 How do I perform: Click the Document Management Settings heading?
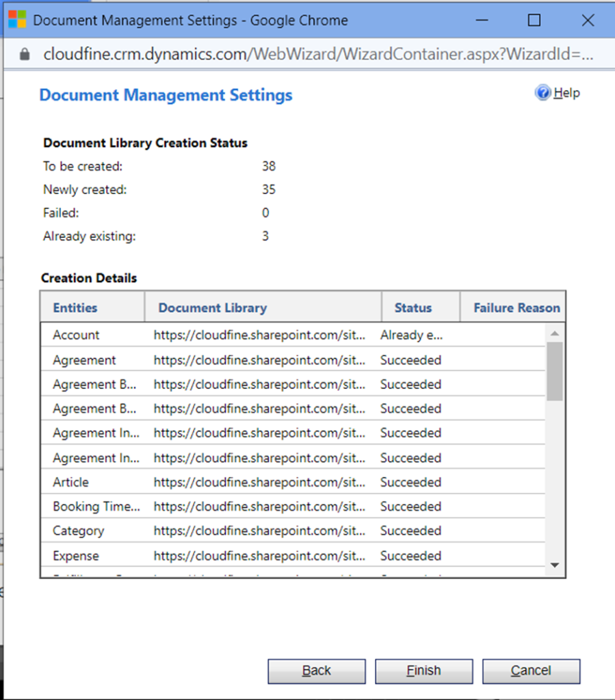[x=166, y=95]
